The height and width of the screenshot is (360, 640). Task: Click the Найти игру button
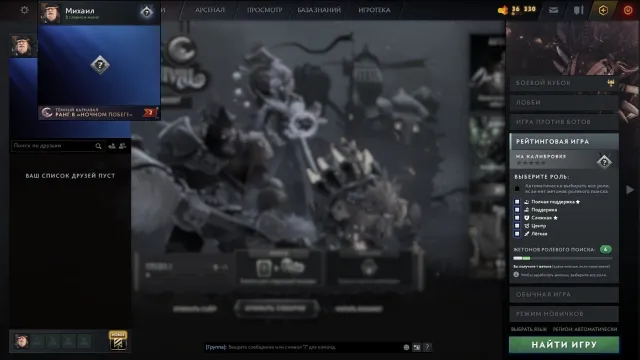point(564,345)
